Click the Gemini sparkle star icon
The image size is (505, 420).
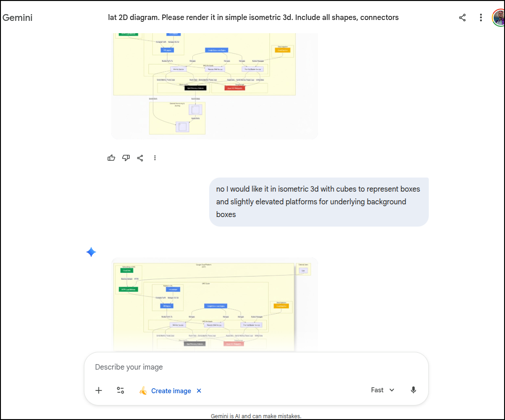pyautogui.click(x=91, y=252)
